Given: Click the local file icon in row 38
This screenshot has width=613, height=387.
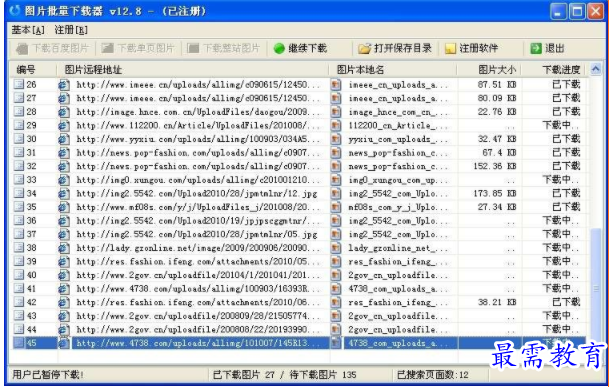Looking at the screenshot, I should tap(336, 248).
